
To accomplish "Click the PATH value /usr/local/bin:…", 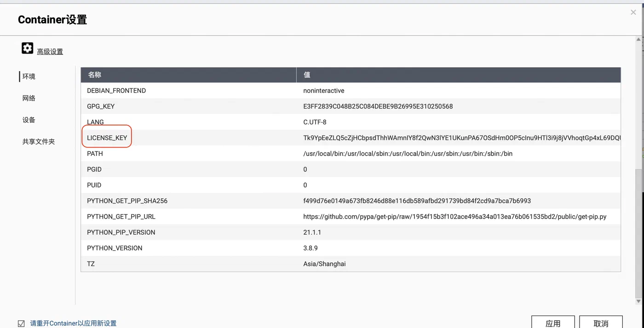I will coord(408,153).
